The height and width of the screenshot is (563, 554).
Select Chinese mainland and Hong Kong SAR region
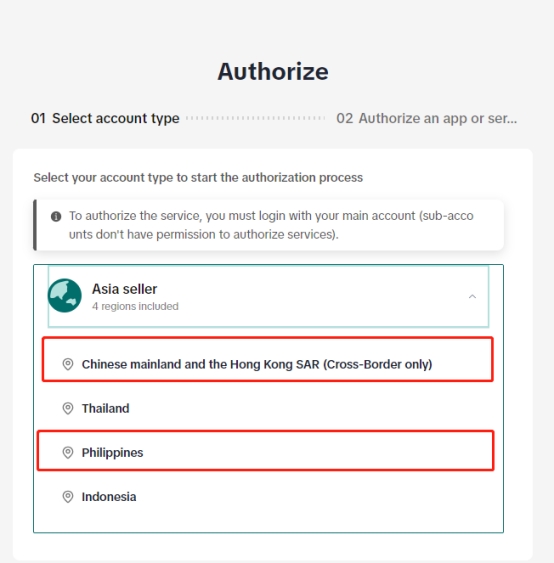pos(268,359)
